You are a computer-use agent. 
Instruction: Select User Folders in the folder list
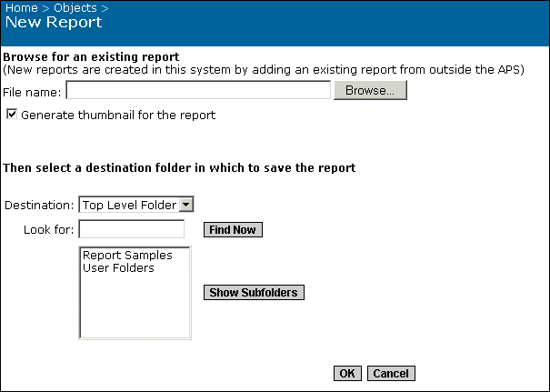click(x=118, y=268)
